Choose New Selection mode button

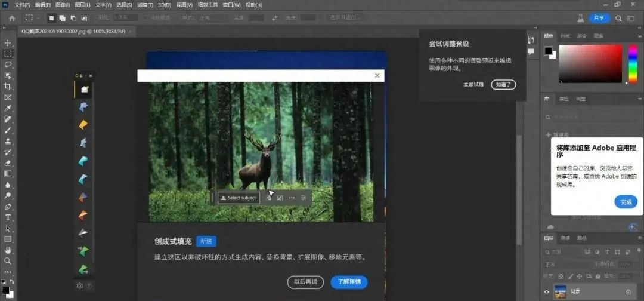click(x=52, y=18)
